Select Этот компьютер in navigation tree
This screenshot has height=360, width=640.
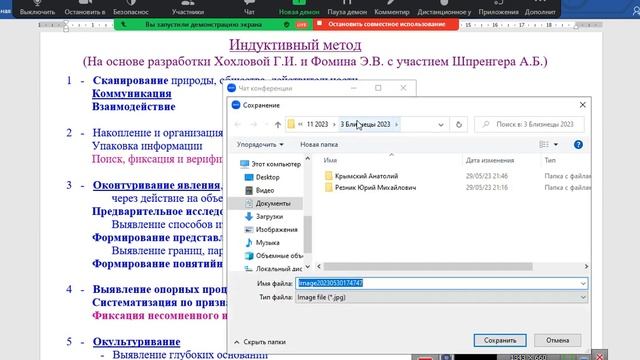pos(270,164)
